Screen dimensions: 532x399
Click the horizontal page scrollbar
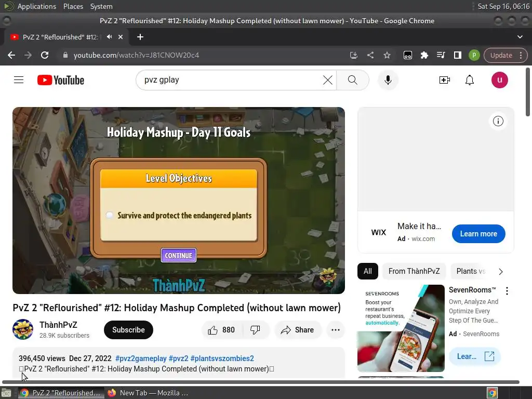point(261,382)
